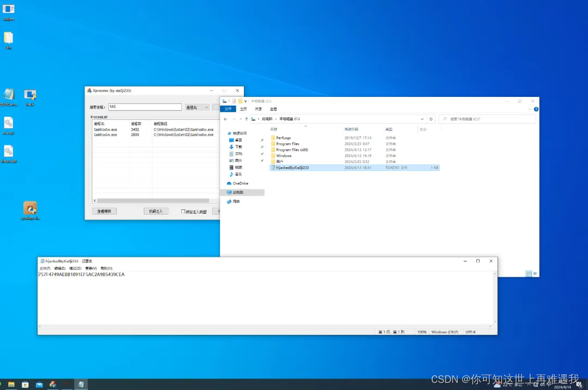
Task: Tick the 锁定注入类型 checkbox in Xprocess
Action: click(x=183, y=211)
